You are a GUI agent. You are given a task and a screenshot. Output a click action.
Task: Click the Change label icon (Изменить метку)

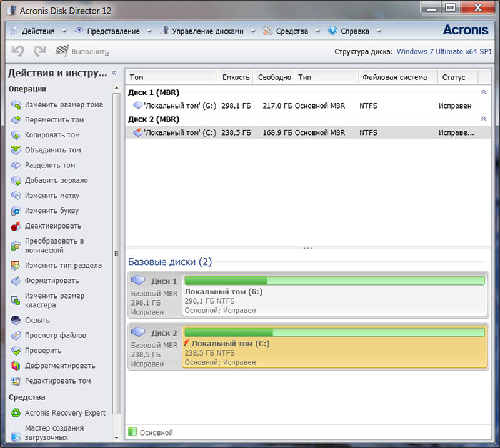tap(16, 196)
